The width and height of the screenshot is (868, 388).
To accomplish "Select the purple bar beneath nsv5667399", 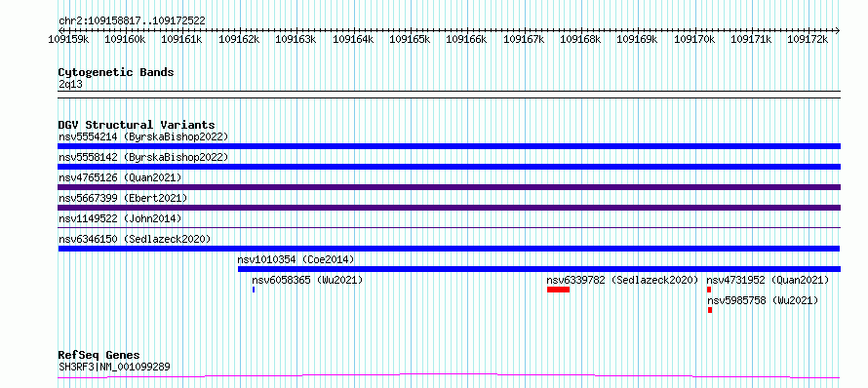I will click(449, 208).
